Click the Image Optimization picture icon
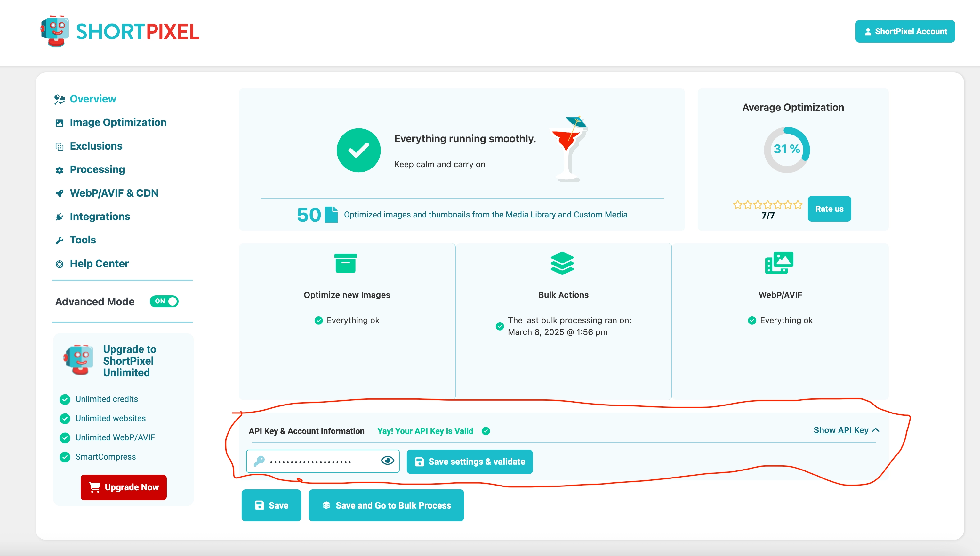980x556 pixels. click(x=60, y=123)
